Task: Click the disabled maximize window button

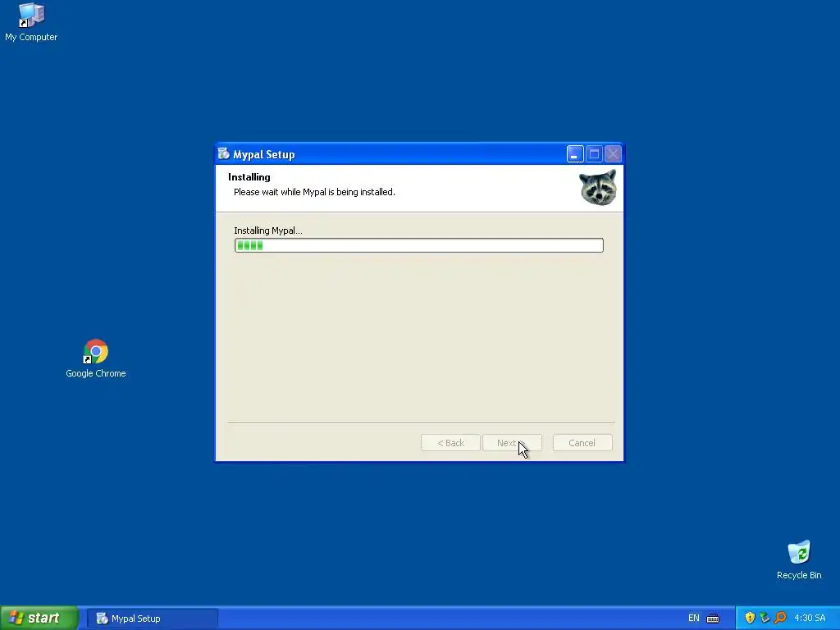Action: pos(594,154)
